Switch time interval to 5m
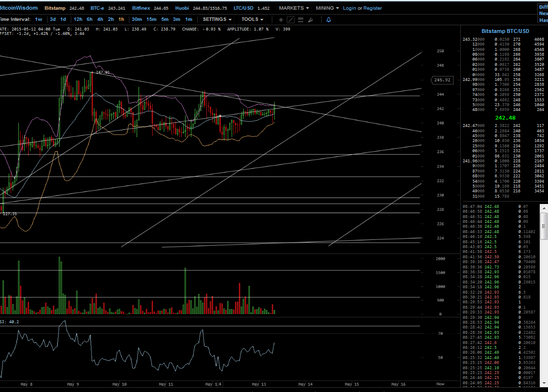Image resolution: width=548 pixels, height=392 pixels. point(165,19)
